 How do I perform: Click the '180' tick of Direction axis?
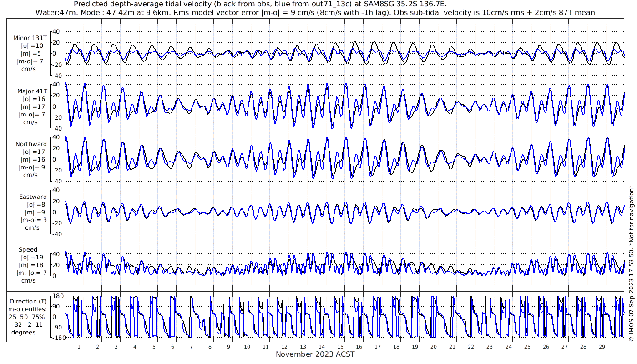pyautogui.click(x=56, y=296)
